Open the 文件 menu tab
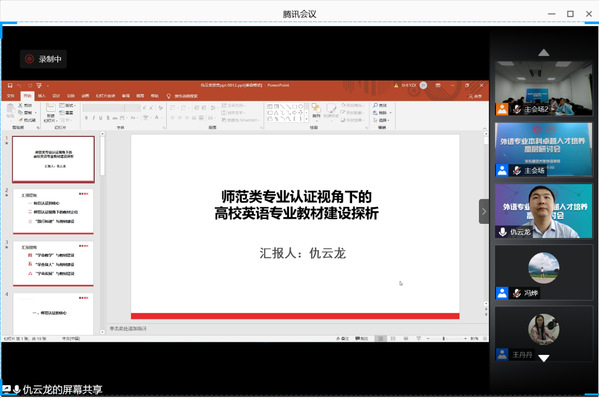 11,96
